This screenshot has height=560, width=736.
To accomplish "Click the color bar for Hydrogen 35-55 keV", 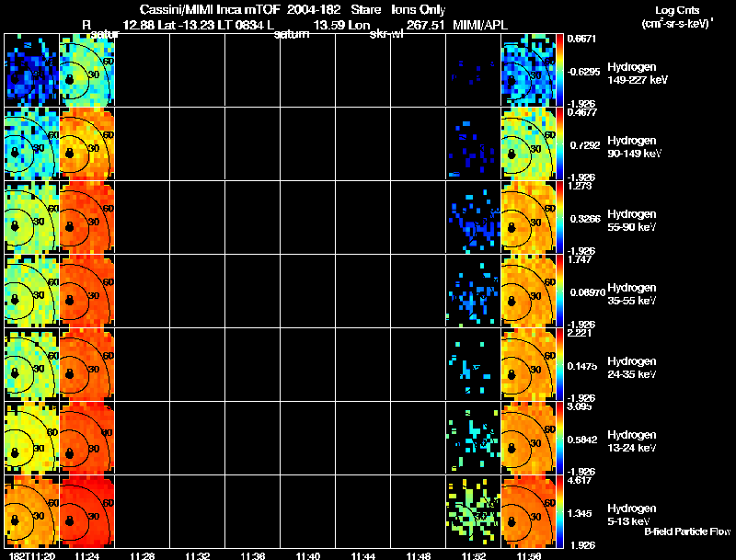I will pos(559,291).
